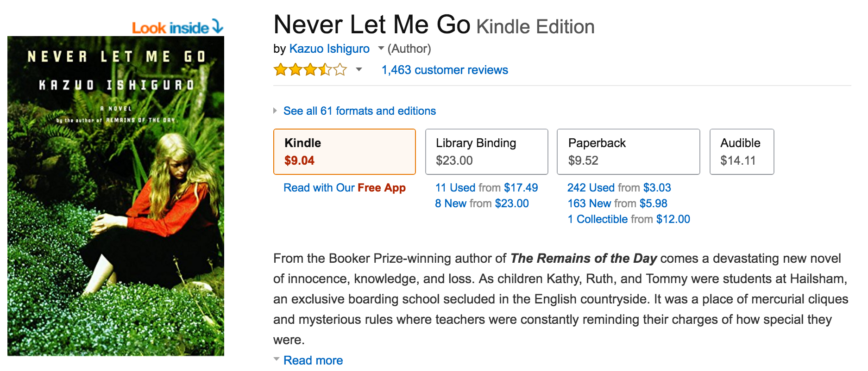Image resolution: width=868 pixels, height=371 pixels.
Task: Open 1 Collectible from $12.00 offer
Action: pos(629,219)
